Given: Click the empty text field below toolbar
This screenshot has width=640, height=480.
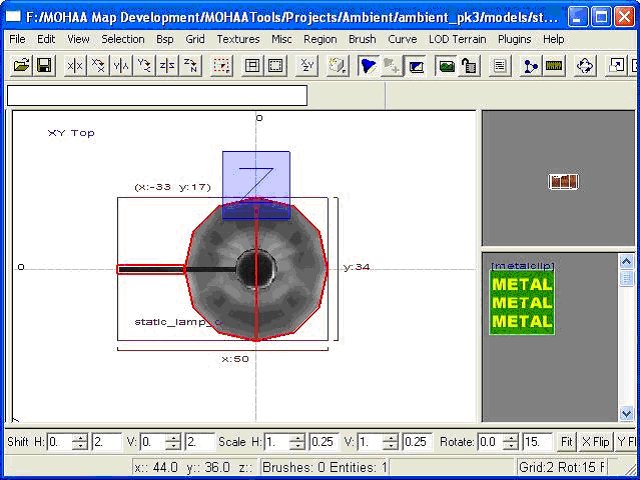Looking at the screenshot, I should [x=157, y=96].
